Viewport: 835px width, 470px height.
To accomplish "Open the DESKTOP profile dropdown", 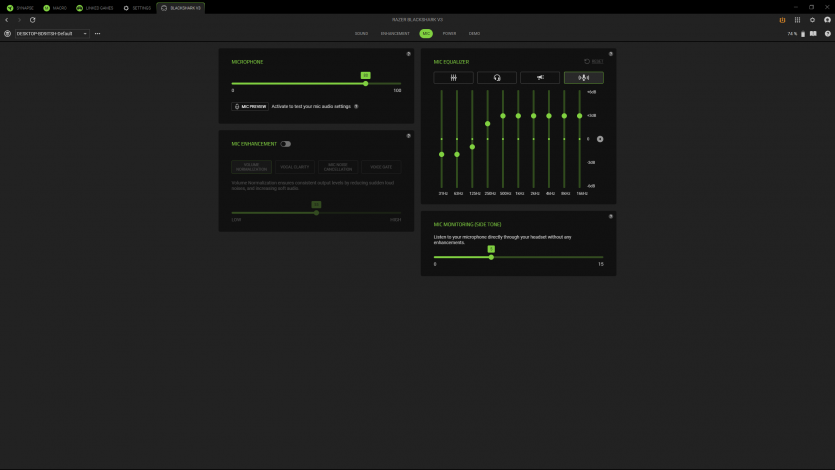I will (x=52, y=33).
